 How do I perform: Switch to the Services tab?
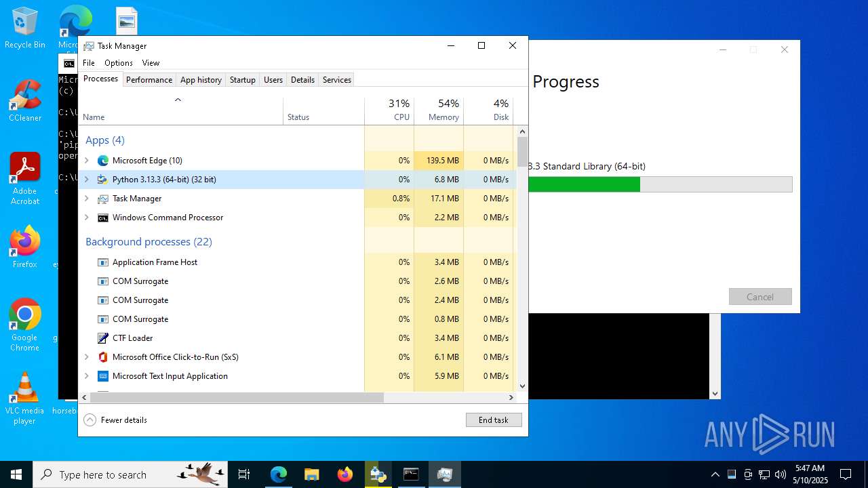[x=337, y=80]
